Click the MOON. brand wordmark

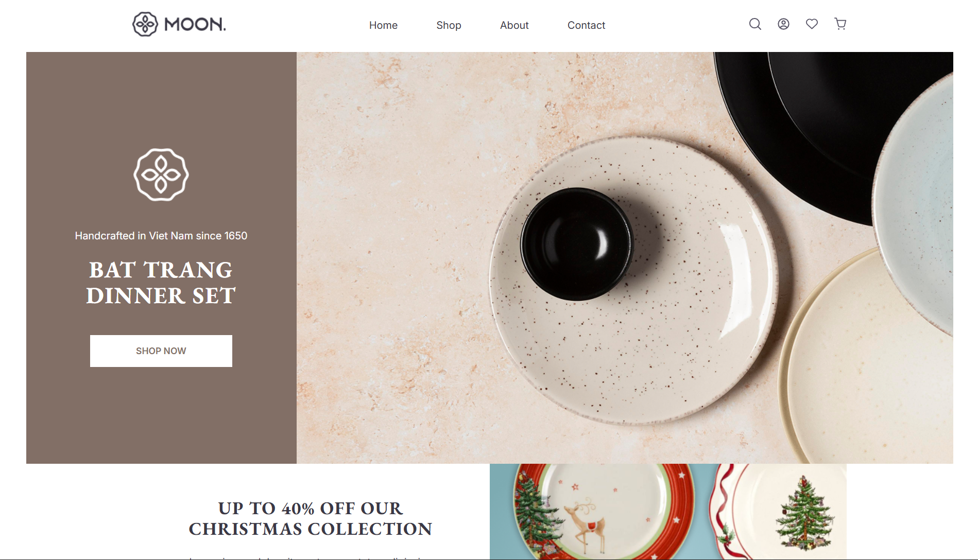[x=195, y=24]
